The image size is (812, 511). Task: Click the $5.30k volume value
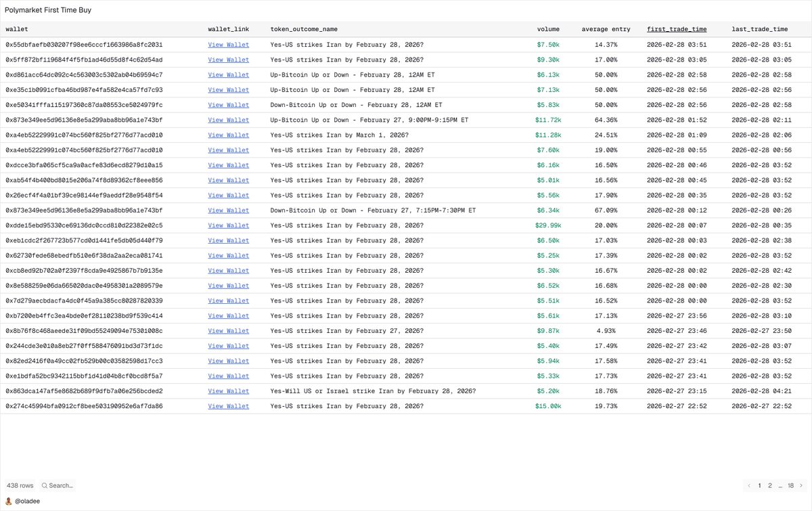549,271
